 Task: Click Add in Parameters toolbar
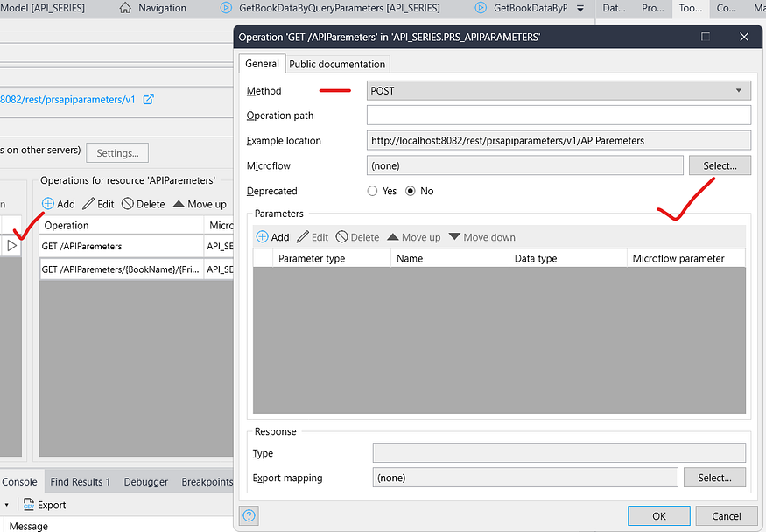[272, 237]
